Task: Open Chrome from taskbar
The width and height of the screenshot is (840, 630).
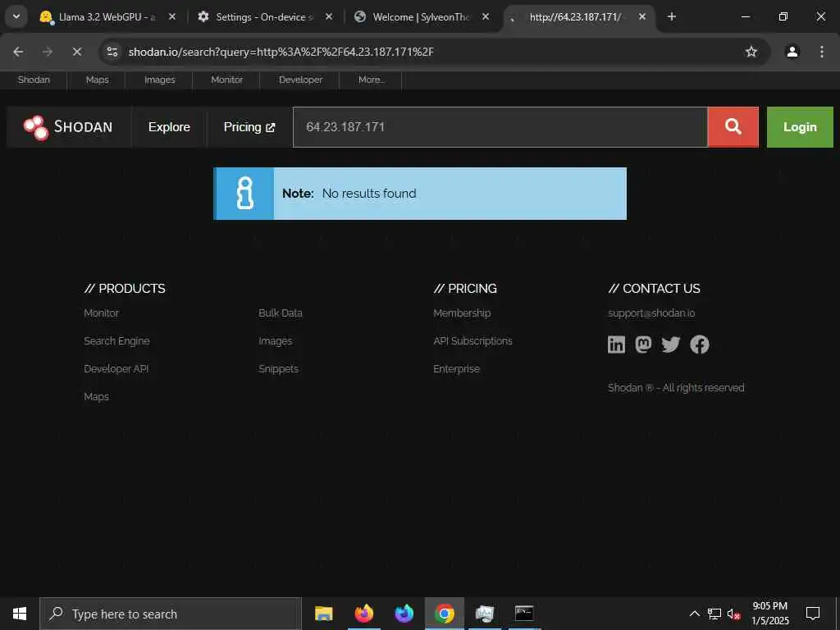Action: (x=444, y=614)
